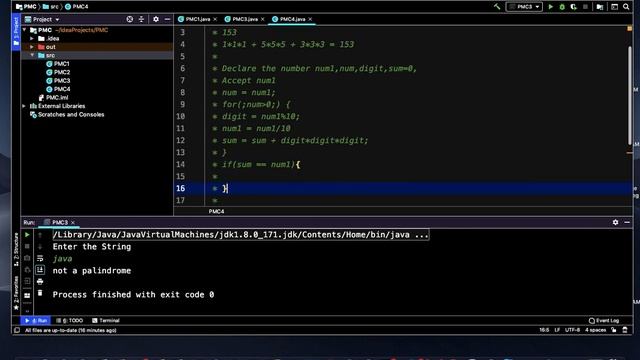The image size is (640, 360).
Task: Select PMC4 class in the project tree
Action: pos(58,89)
